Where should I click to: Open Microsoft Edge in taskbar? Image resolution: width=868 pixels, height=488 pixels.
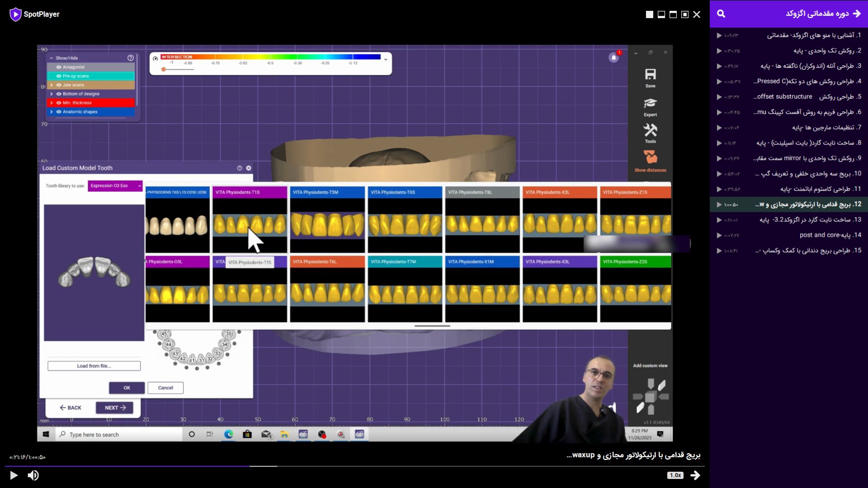[229, 434]
